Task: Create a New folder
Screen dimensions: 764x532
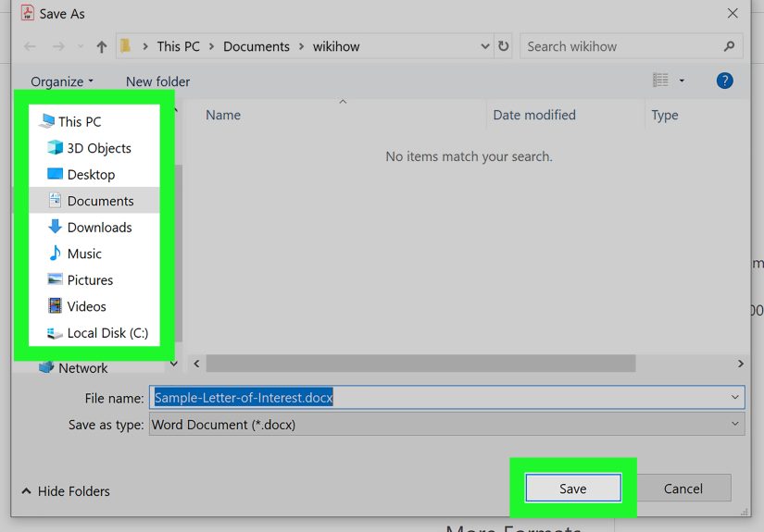Action: coord(157,81)
